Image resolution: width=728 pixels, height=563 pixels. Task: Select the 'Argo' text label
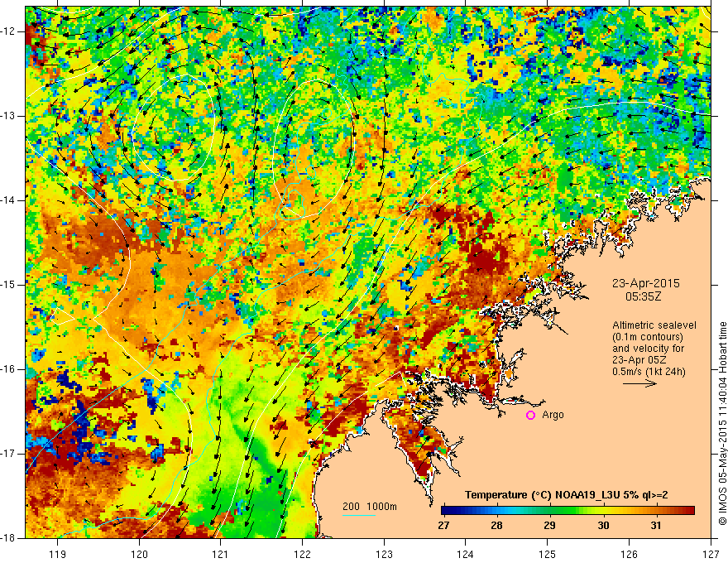[553, 415]
